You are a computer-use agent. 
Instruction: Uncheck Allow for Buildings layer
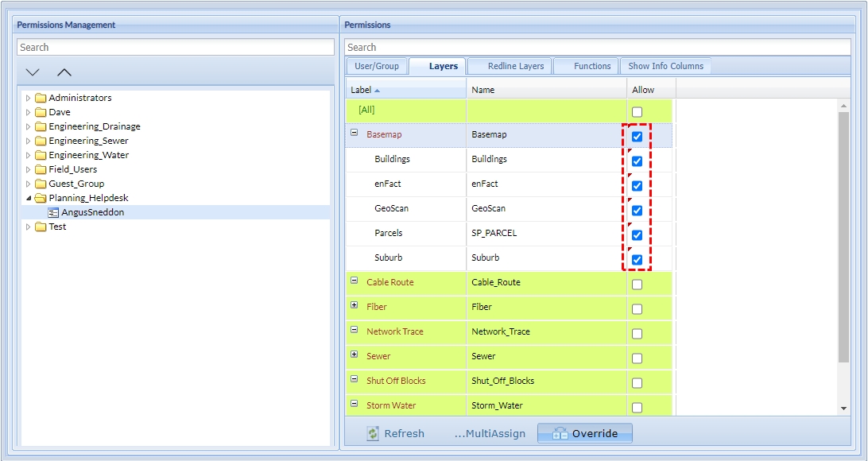coord(637,161)
